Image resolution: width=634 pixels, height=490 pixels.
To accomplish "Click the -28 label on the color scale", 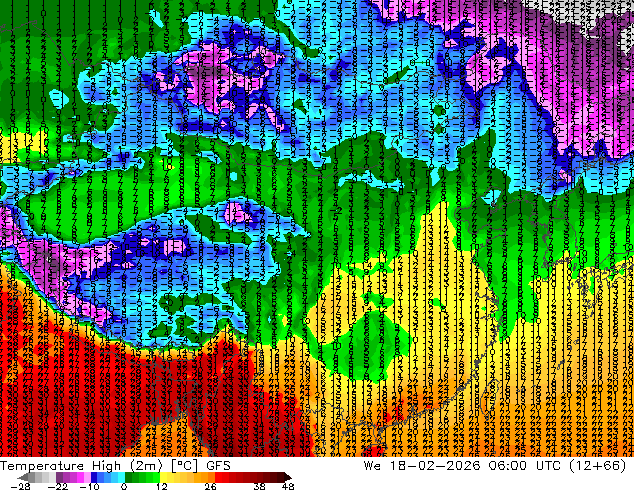I will [20, 486].
